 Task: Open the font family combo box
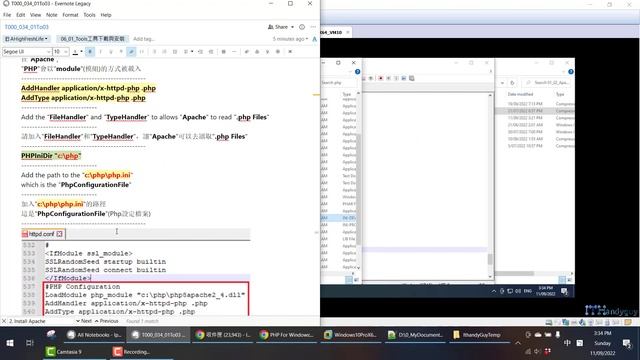(27, 52)
